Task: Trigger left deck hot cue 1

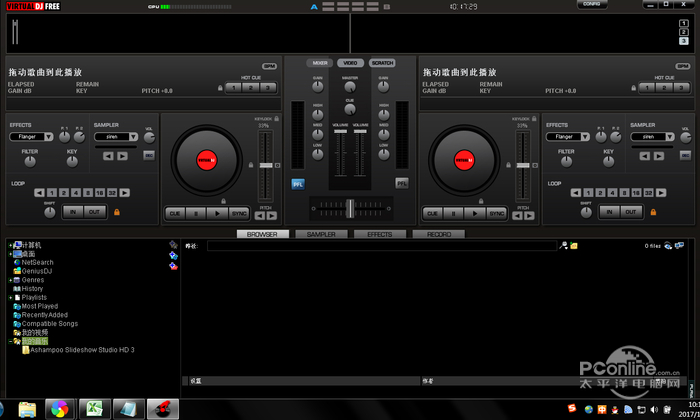Action: pyautogui.click(x=234, y=88)
